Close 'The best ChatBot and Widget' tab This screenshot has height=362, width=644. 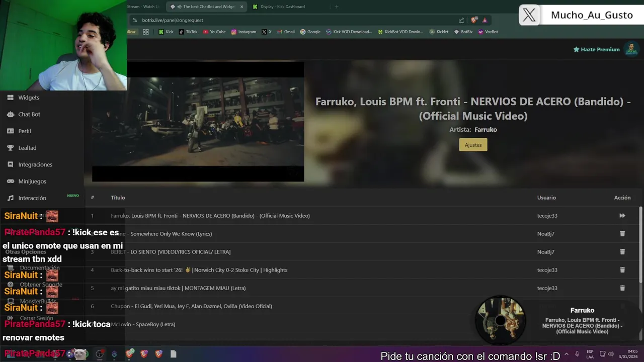point(242,7)
